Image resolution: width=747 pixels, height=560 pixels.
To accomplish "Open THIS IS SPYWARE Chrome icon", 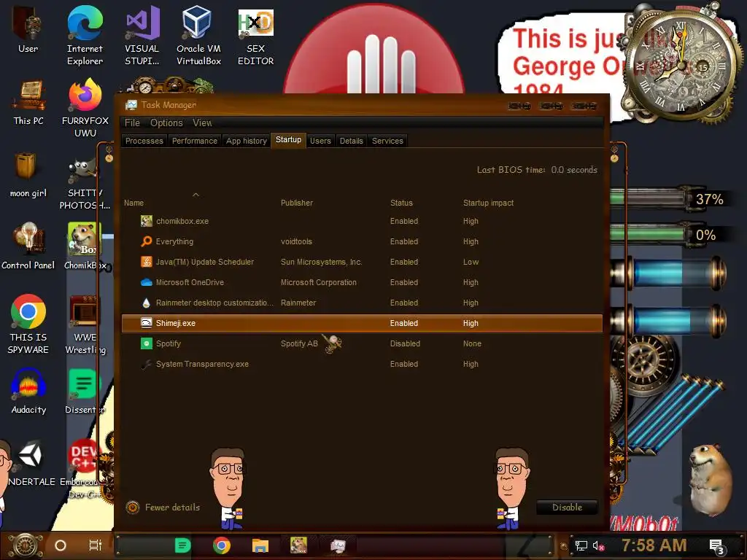I will pyautogui.click(x=28, y=324).
